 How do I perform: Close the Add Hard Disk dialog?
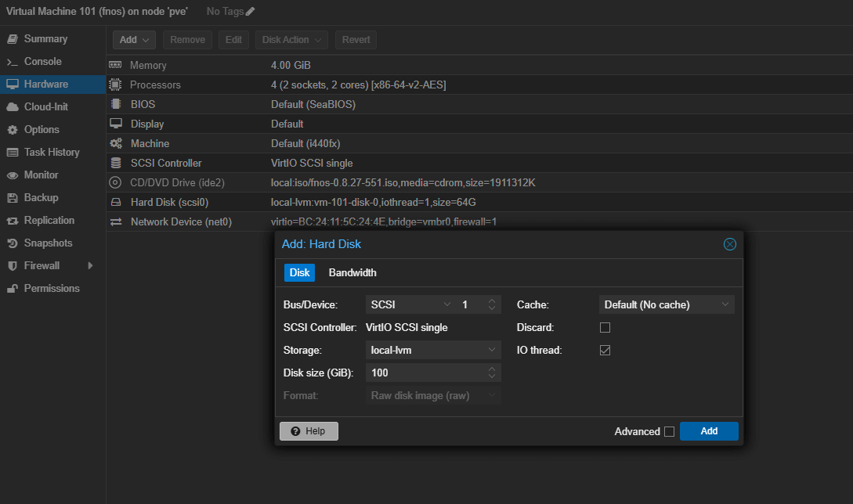[729, 244]
